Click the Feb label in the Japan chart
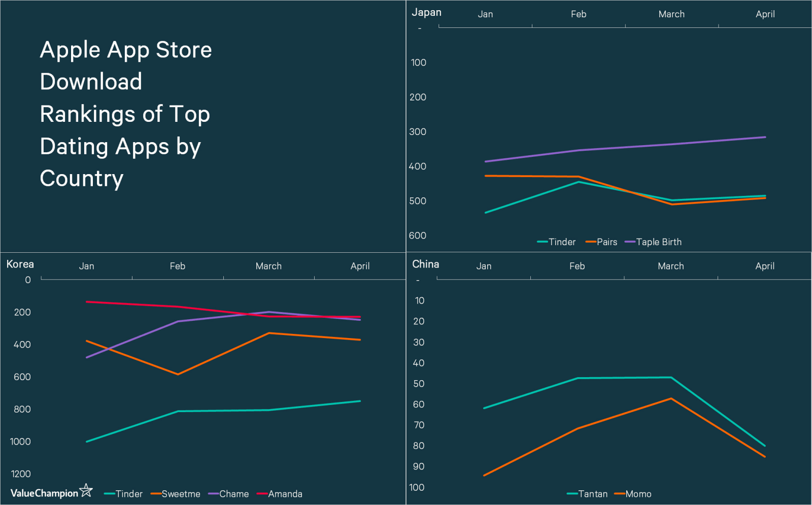This screenshot has height=505, width=812. [x=579, y=14]
